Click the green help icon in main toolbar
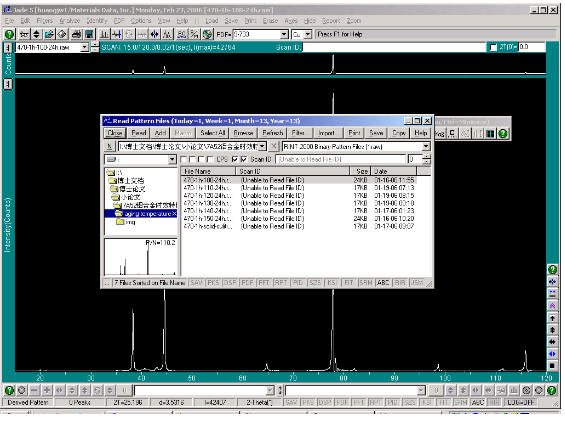 point(9,34)
